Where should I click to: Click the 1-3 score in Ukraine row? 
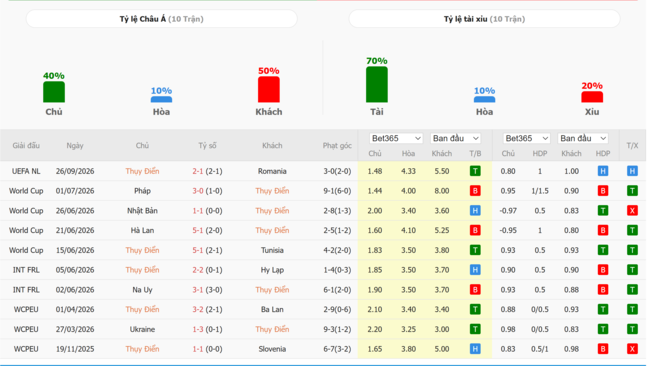tap(198, 330)
